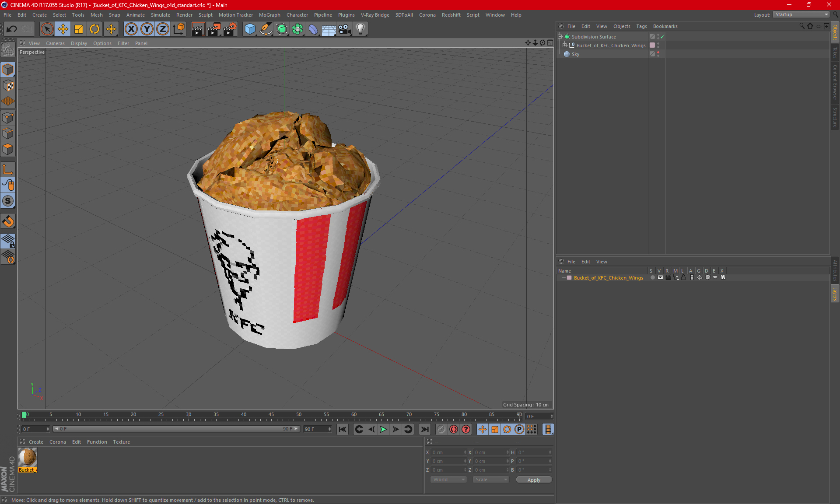This screenshot has height=504, width=840.
Task: Enable Axis mode icon
Action: [8, 169]
